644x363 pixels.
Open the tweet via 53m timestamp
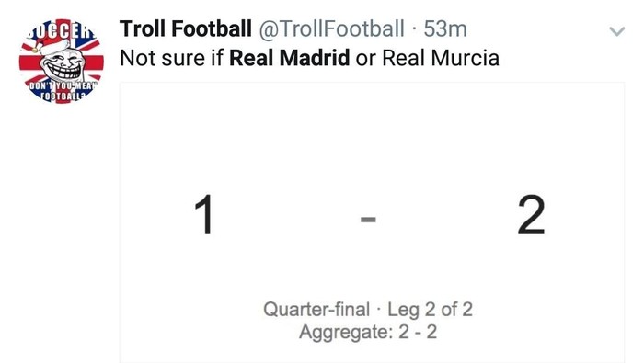coord(445,29)
